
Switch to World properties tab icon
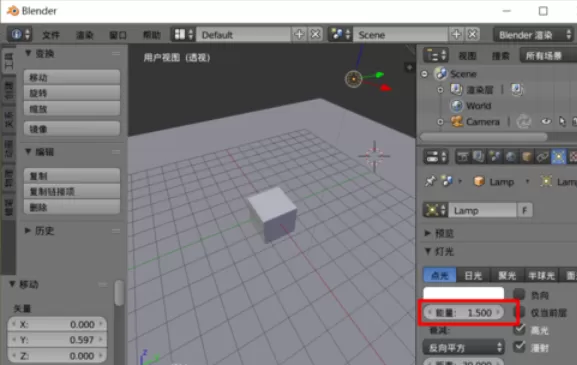pos(511,157)
